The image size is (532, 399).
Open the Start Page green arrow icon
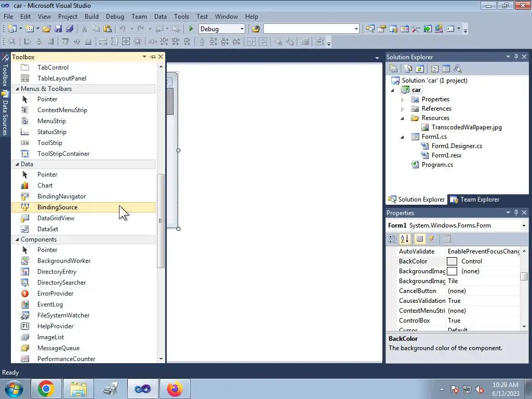coord(428,29)
